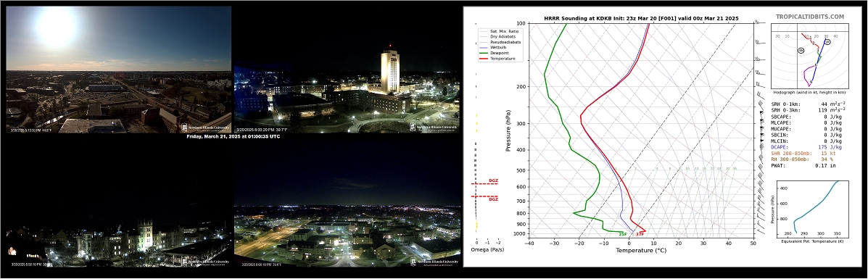Click the green 23F surface dewpoint label
The height and width of the screenshot is (279, 868).
(x=623, y=234)
